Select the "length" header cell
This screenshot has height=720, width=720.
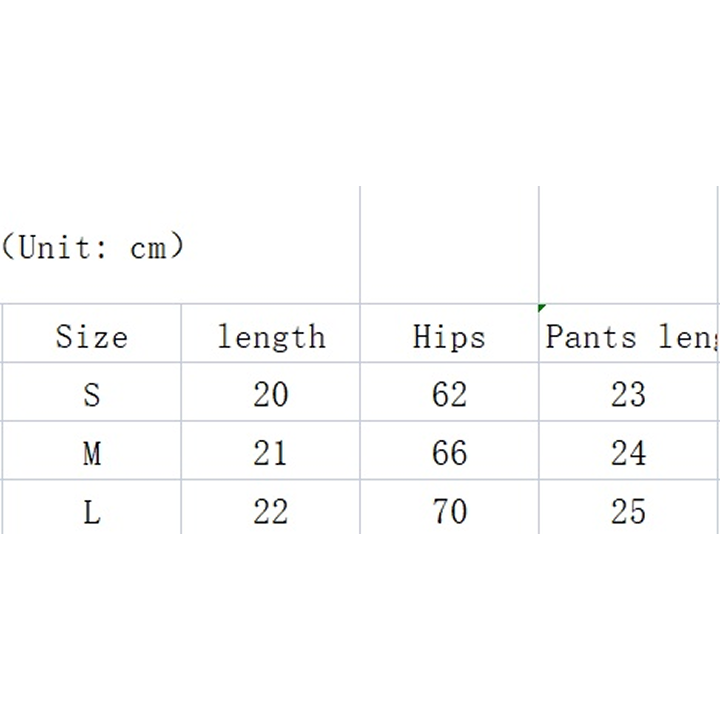271,336
